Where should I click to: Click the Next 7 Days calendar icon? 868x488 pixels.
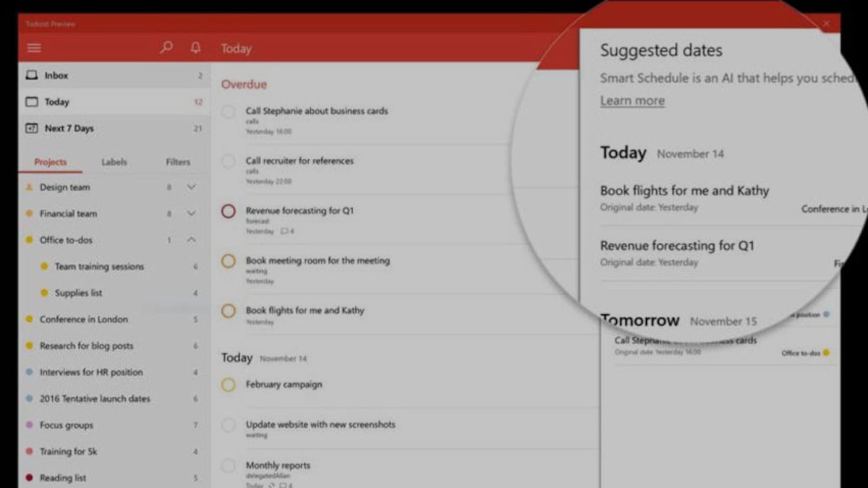point(31,129)
